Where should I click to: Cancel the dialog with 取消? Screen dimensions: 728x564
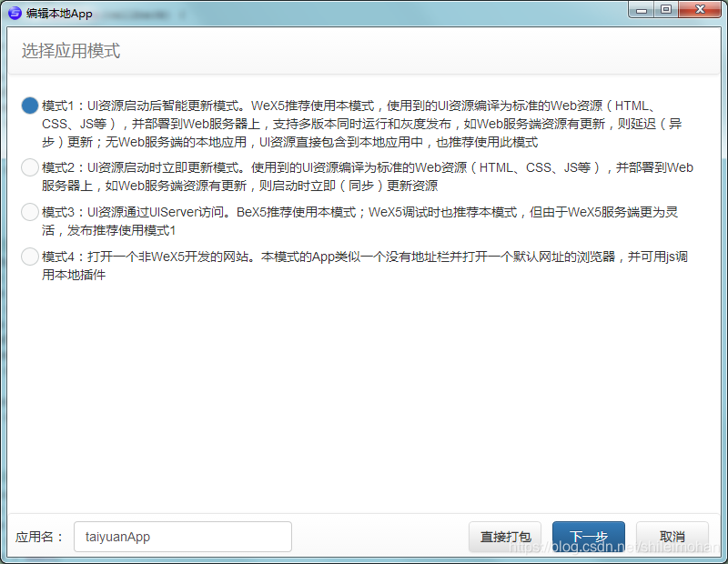tap(672, 537)
